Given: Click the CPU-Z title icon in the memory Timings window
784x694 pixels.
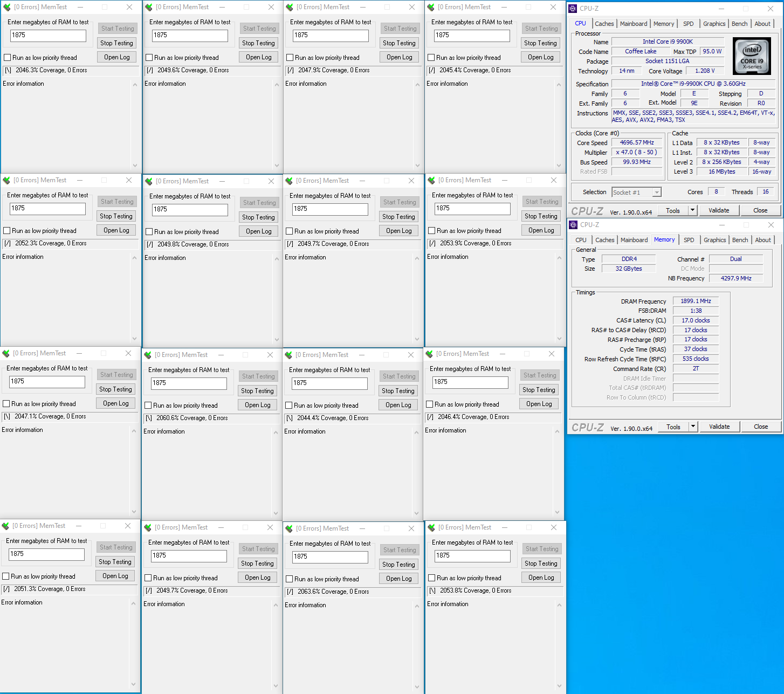Looking at the screenshot, I should pos(574,225).
